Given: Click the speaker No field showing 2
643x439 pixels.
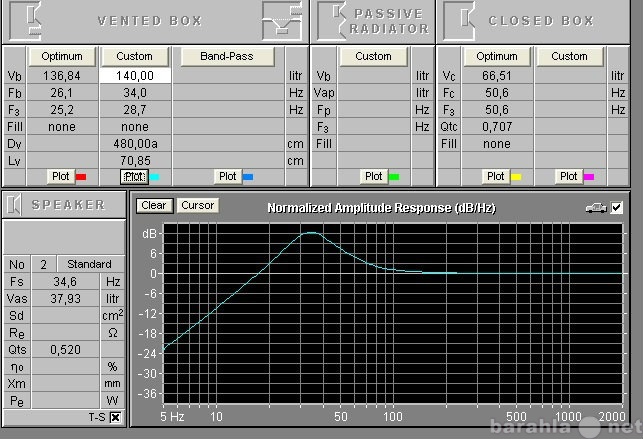Looking at the screenshot, I should click(x=43, y=264).
